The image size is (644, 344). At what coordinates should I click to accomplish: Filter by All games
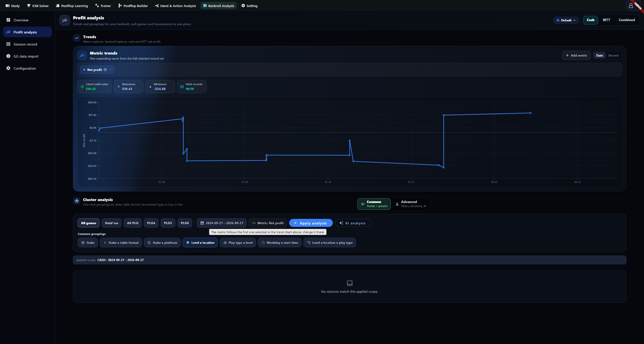[89, 223]
